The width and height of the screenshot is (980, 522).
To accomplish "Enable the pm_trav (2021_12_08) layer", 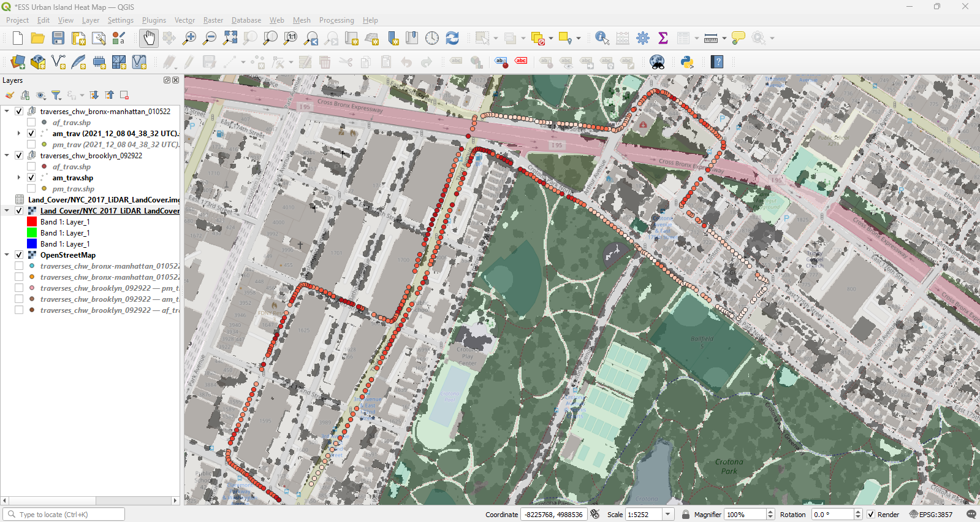I will coord(31,145).
